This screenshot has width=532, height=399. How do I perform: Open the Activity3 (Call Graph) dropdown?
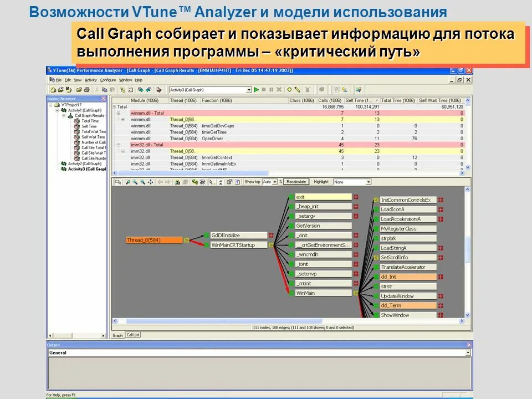click(x=249, y=90)
